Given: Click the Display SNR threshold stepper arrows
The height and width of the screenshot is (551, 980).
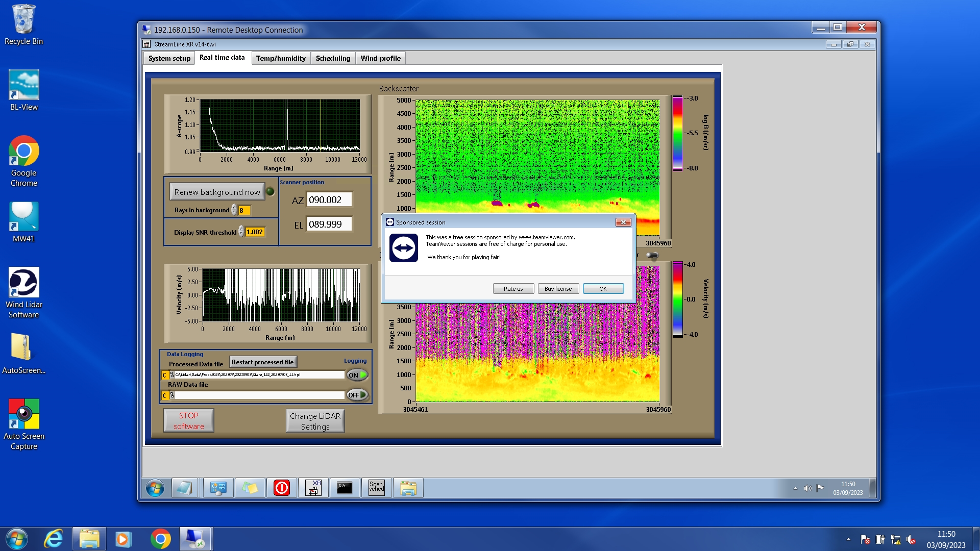Looking at the screenshot, I should [x=241, y=232].
